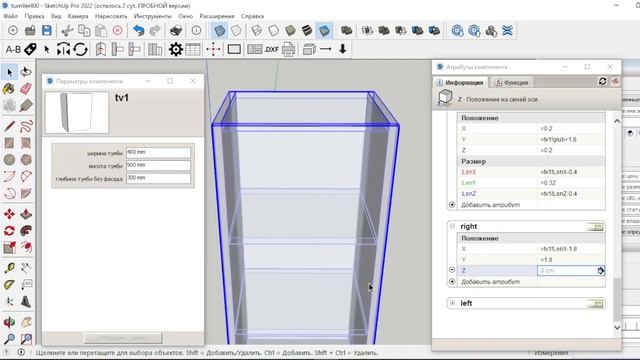Click the tv1 component thumbnail

click(x=77, y=112)
